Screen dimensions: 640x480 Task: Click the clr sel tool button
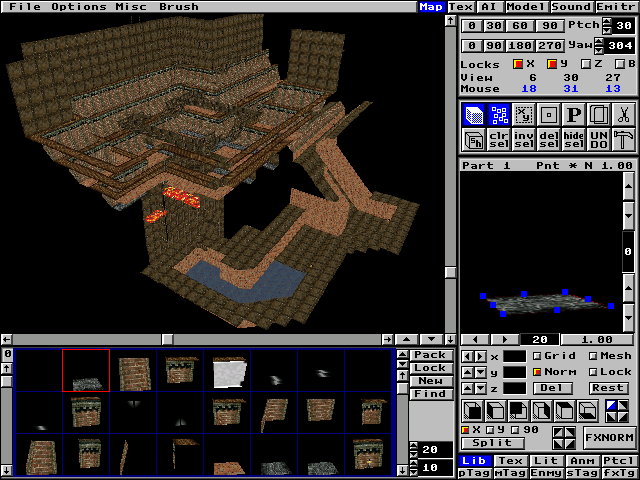(499, 140)
